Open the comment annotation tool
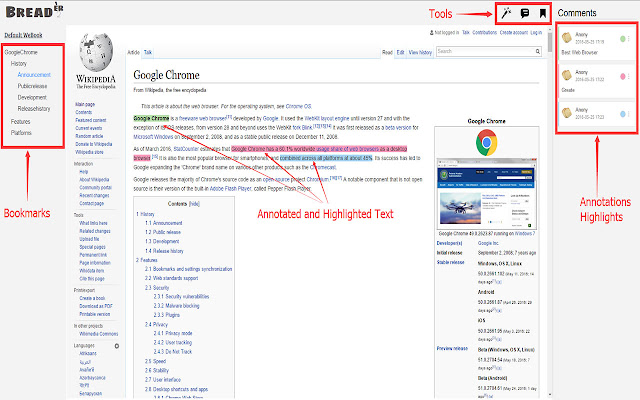640x400 pixels. pyautogui.click(x=525, y=13)
